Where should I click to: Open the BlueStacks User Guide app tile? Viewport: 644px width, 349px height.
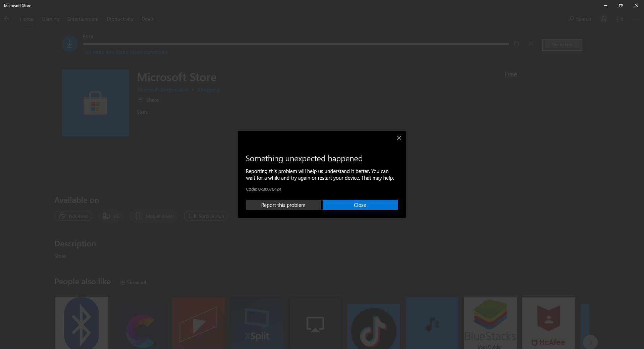tap(490, 323)
